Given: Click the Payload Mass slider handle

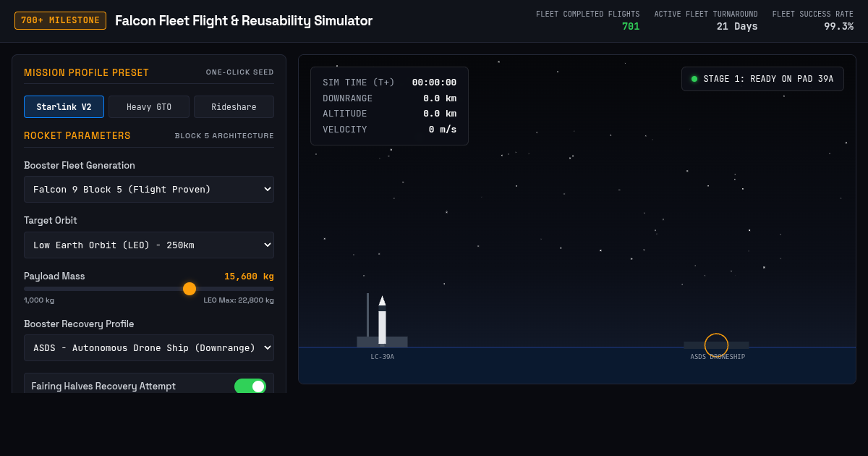Looking at the screenshot, I should click(x=190, y=289).
